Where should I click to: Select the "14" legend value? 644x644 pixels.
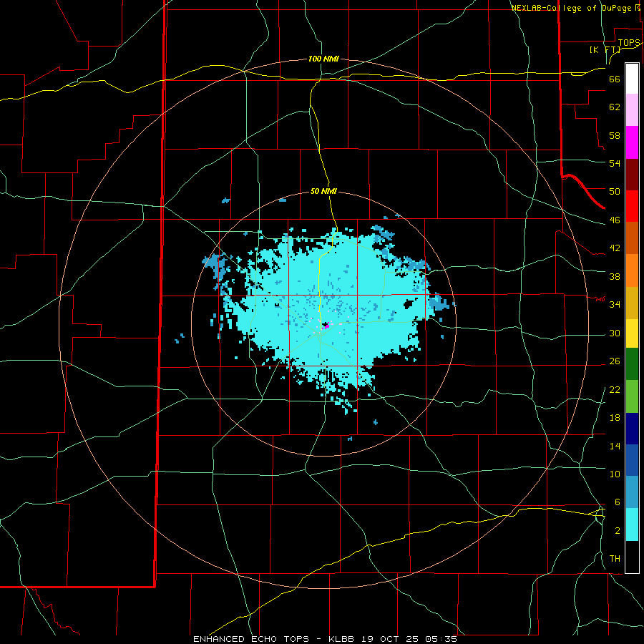tap(615, 446)
